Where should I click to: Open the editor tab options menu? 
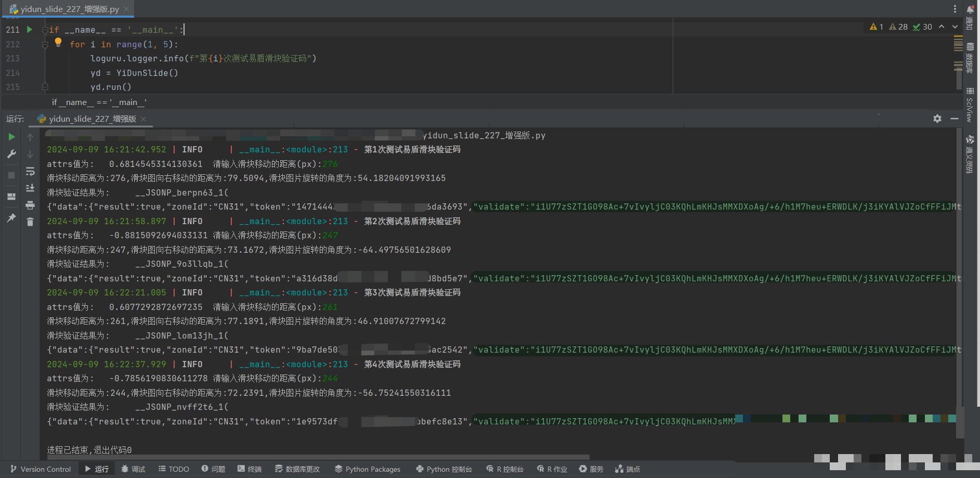[x=955, y=9]
